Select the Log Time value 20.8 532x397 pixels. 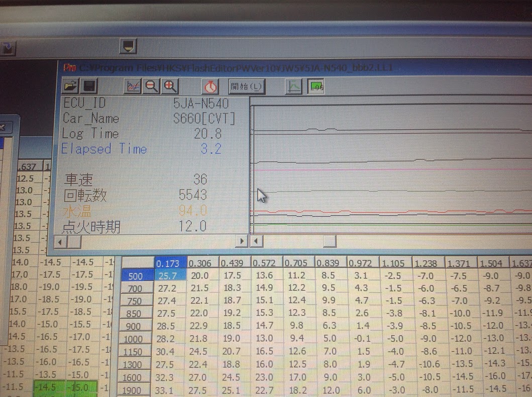(x=207, y=134)
